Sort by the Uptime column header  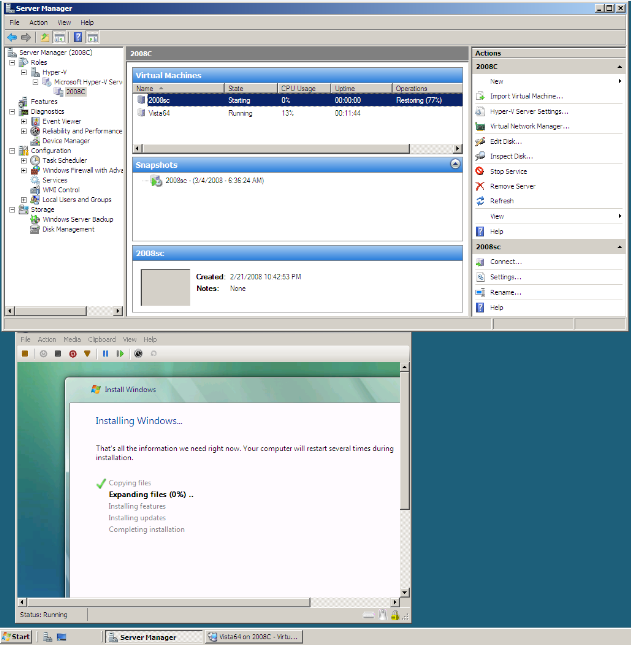(361, 88)
